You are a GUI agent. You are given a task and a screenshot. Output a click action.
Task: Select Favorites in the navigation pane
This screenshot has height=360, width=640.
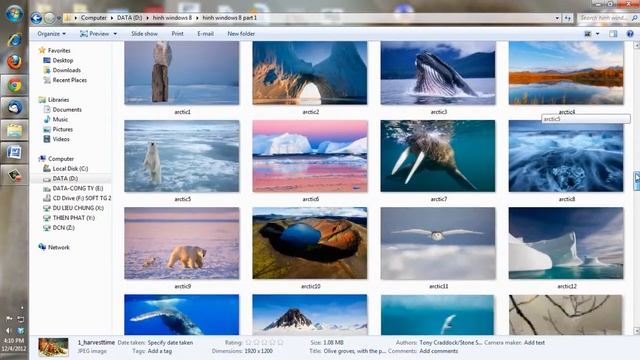[59, 51]
